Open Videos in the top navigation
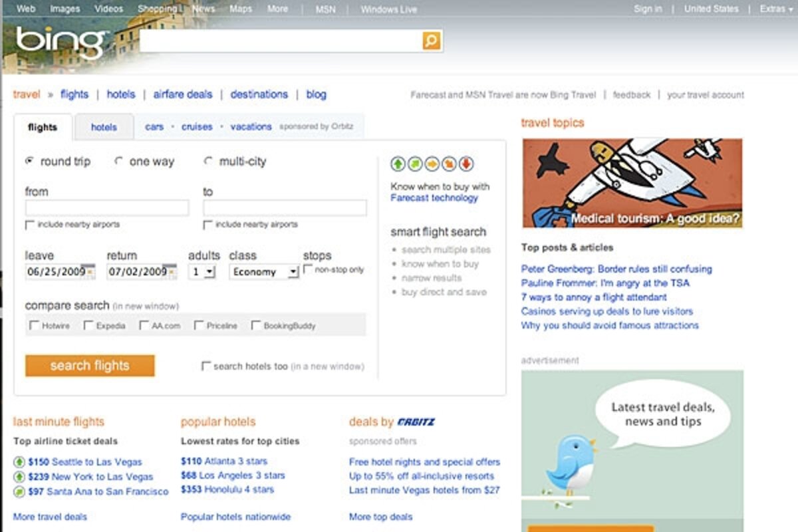The width and height of the screenshot is (798, 532). click(108, 9)
